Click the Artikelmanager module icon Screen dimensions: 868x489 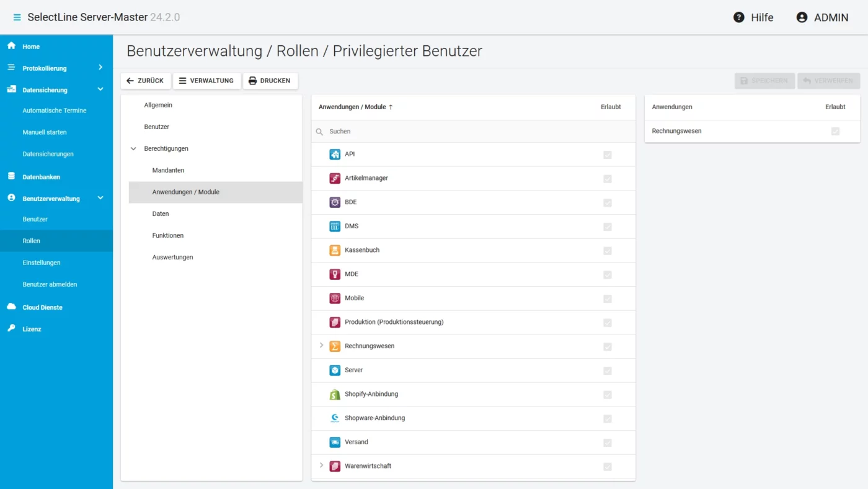click(335, 178)
